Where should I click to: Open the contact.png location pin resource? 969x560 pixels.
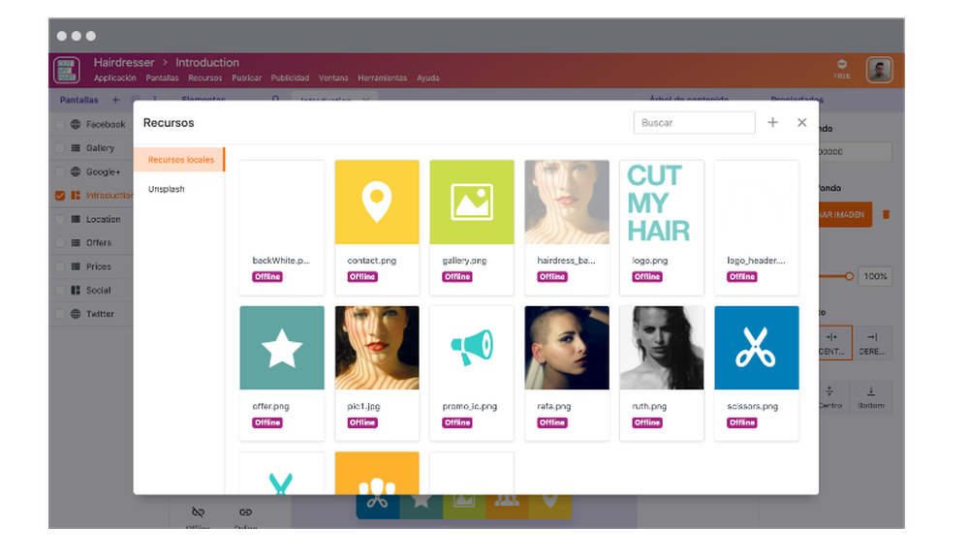(x=377, y=201)
